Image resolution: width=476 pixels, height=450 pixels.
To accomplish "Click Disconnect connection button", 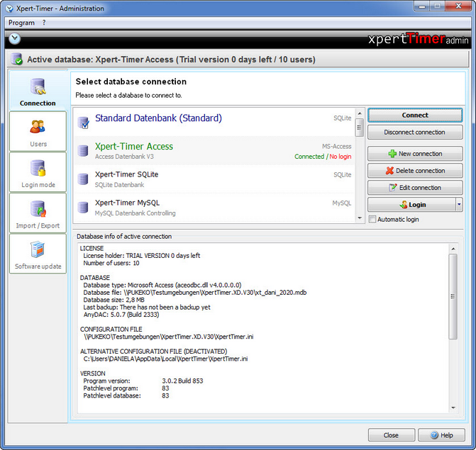I will (x=415, y=132).
